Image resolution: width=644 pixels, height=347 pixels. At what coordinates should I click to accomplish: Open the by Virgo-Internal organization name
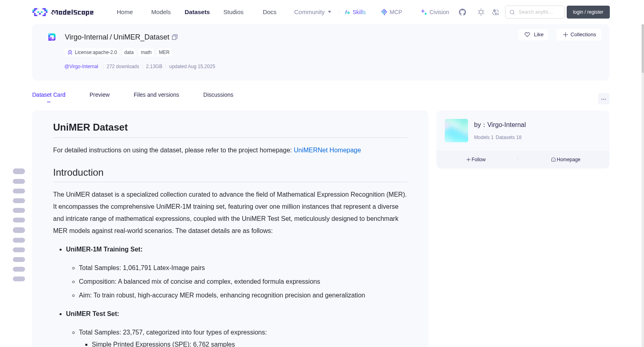pos(500,125)
